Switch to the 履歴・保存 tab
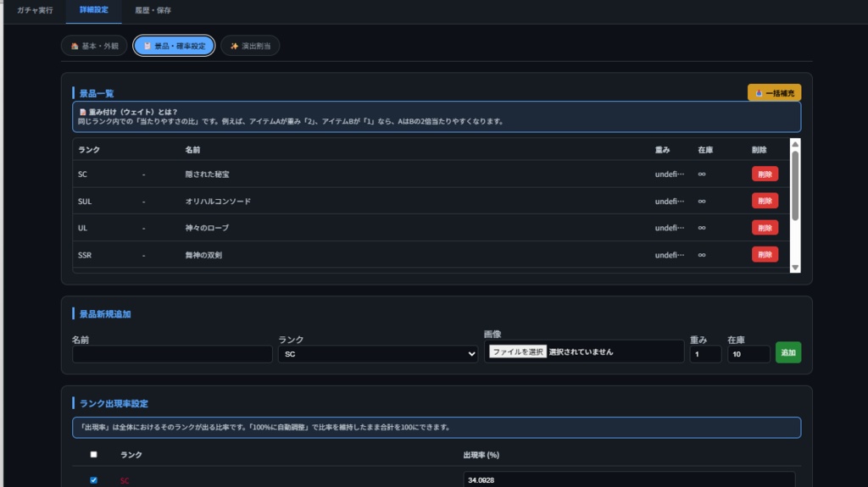 click(x=153, y=10)
